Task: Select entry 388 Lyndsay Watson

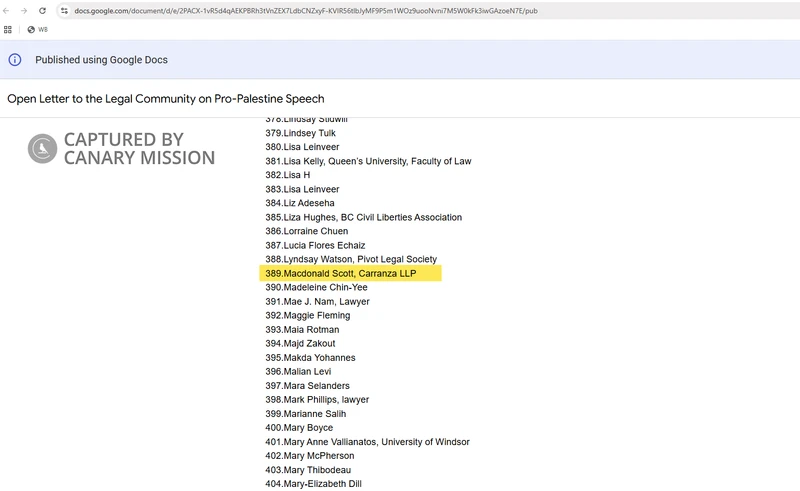Action: (351, 259)
